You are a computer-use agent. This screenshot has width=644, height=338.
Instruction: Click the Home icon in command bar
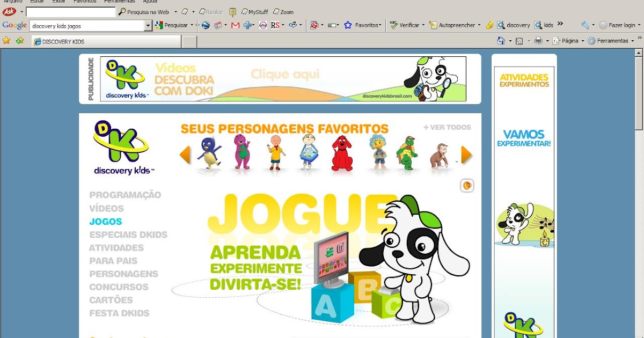pyautogui.click(x=501, y=41)
